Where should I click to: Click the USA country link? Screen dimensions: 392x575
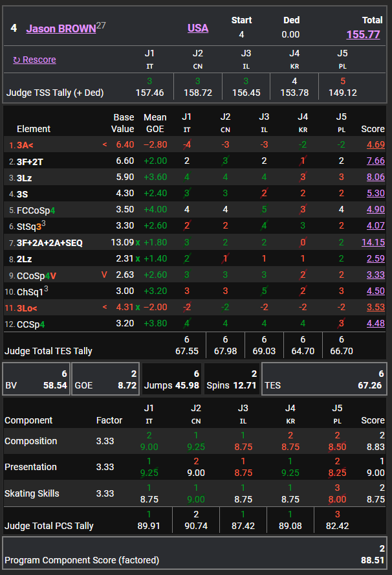pyautogui.click(x=198, y=28)
